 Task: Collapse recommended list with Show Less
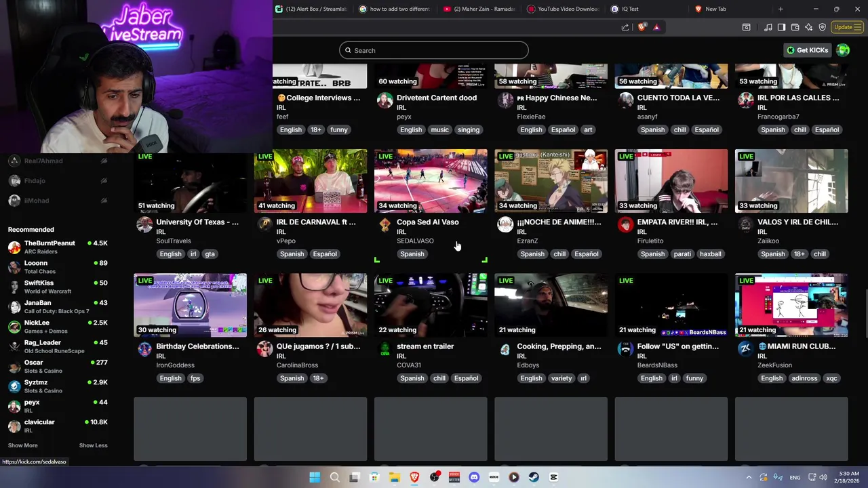pos(93,445)
